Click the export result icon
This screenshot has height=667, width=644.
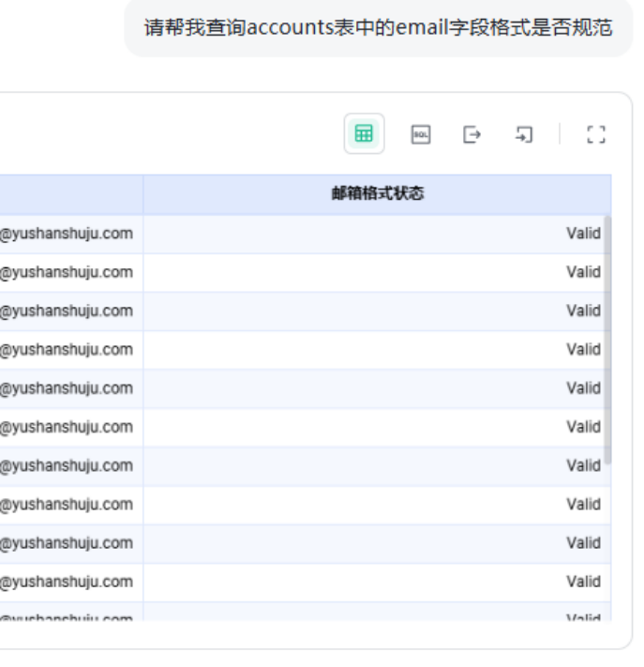pyautogui.click(x=472, y=134)
